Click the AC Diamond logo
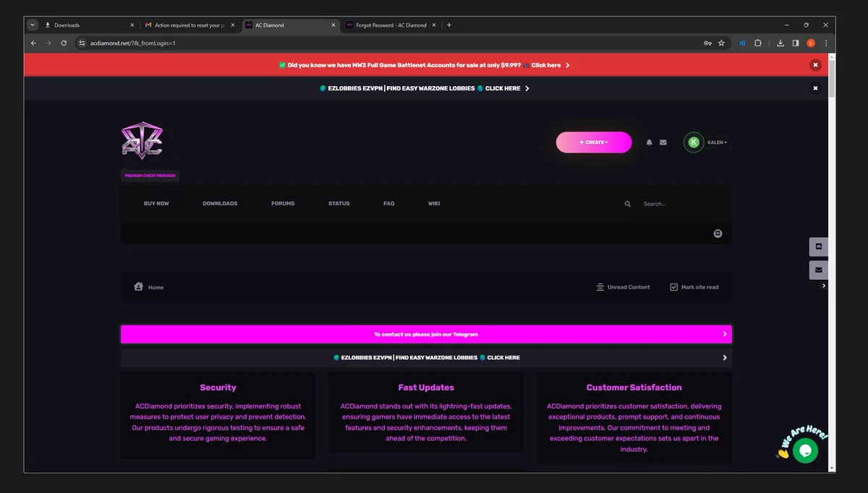 142,140
